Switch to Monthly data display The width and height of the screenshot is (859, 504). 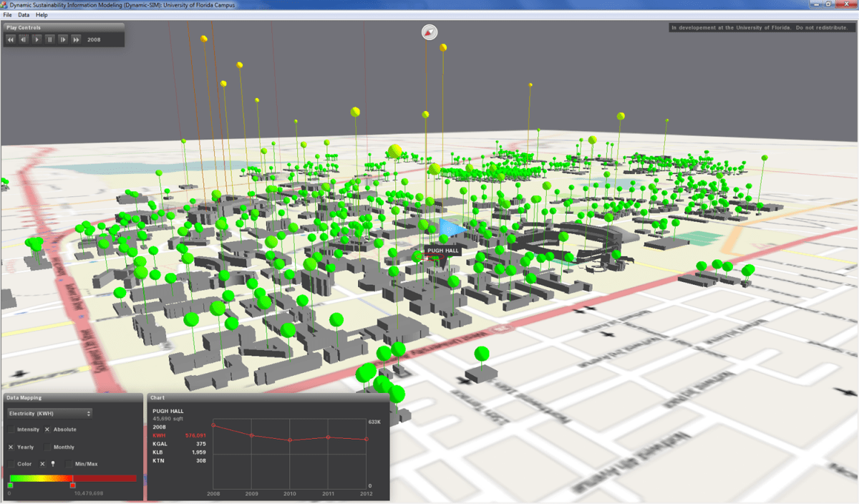pyautogui.click(x=47, y=447)
